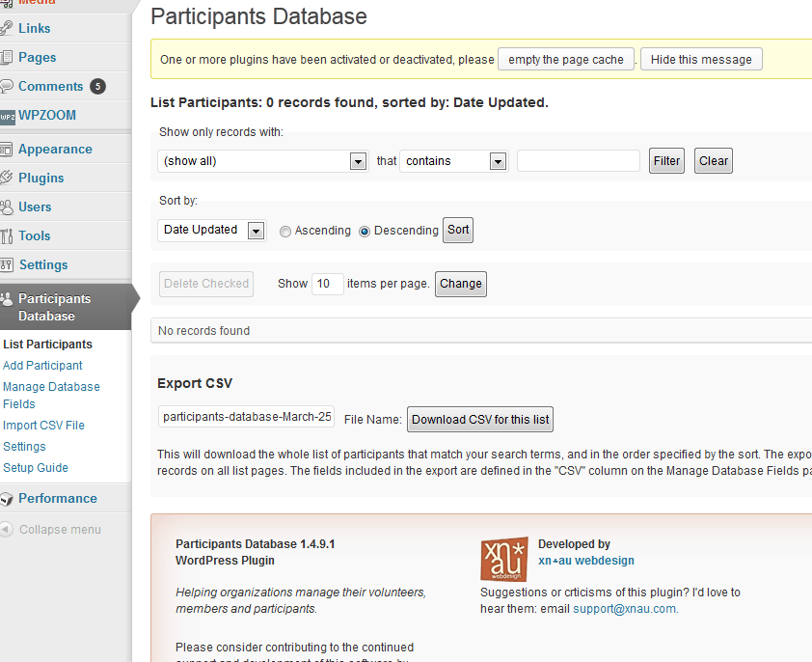Open Manage Database Fields submenu link

51,395
